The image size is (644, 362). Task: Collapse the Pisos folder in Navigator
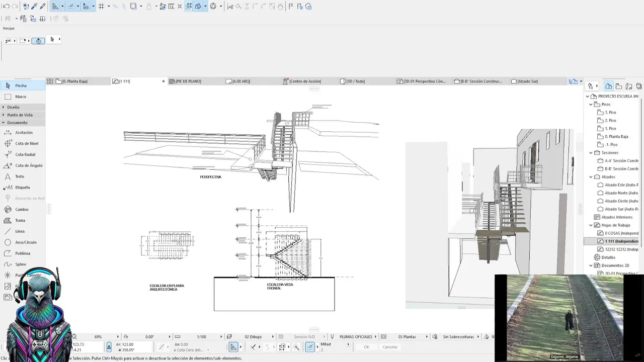pyautogui.click(x=591, y=105)
